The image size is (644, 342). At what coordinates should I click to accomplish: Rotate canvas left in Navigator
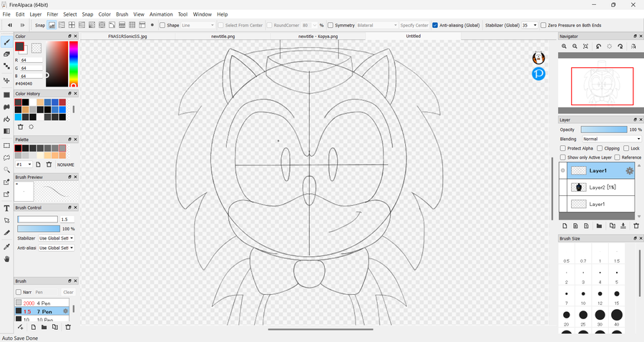pyautogui.click(x=598, y=47)
